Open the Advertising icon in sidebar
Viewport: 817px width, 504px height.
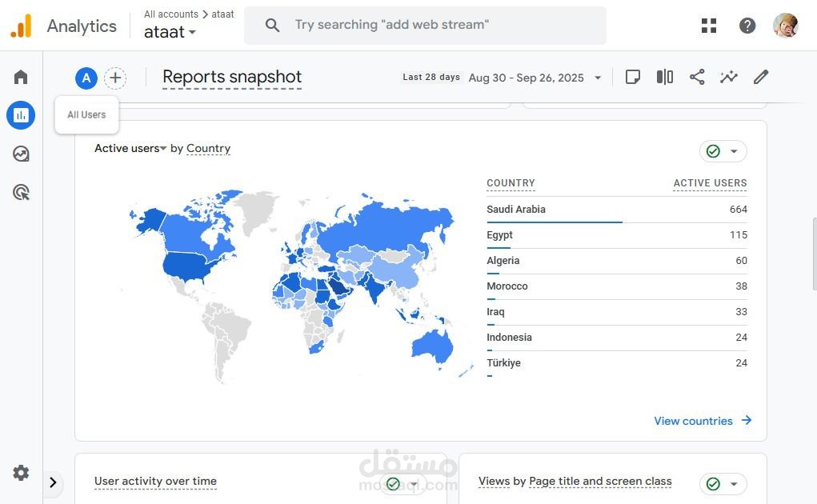[x=21, y=192]
